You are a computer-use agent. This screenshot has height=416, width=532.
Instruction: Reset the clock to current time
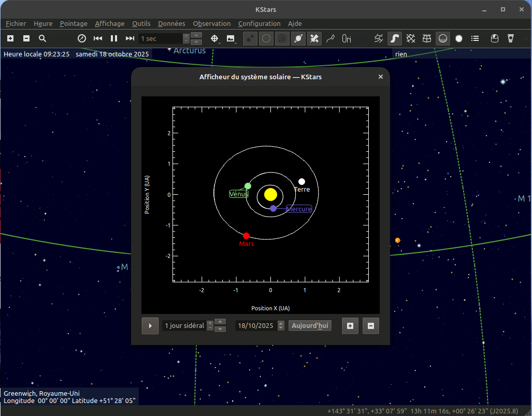[81, 38]
